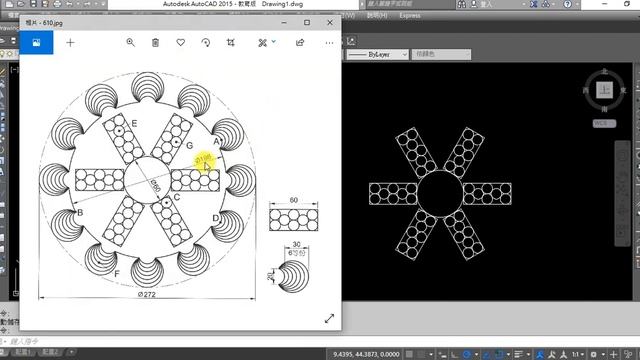Toggle full screen view arrow in Photos
The width and height of the screenshot is (640, 360).
tap(329, 318)
